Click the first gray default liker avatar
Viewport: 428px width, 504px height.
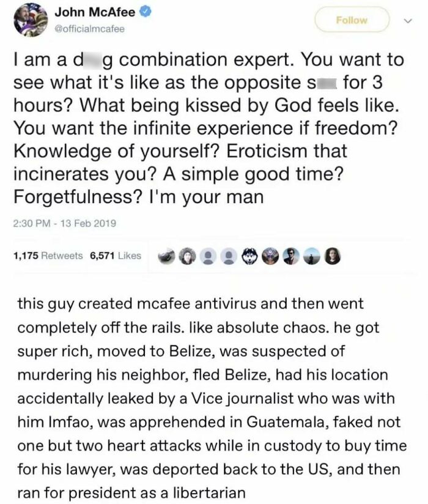coord(207,256)
